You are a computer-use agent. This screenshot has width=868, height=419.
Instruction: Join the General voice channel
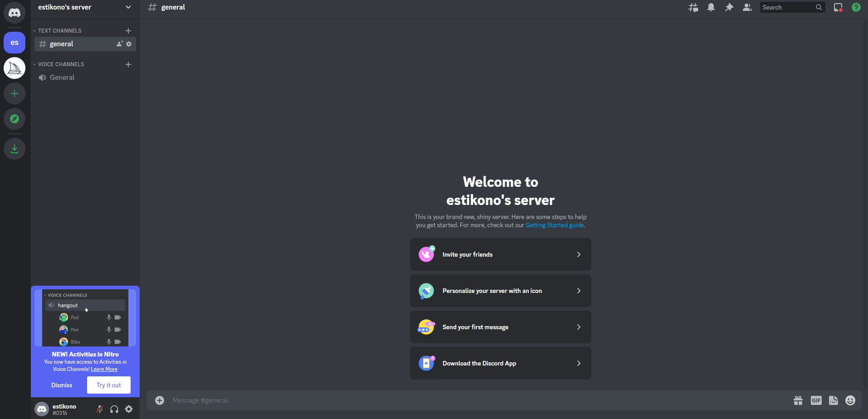click(85, 78)
